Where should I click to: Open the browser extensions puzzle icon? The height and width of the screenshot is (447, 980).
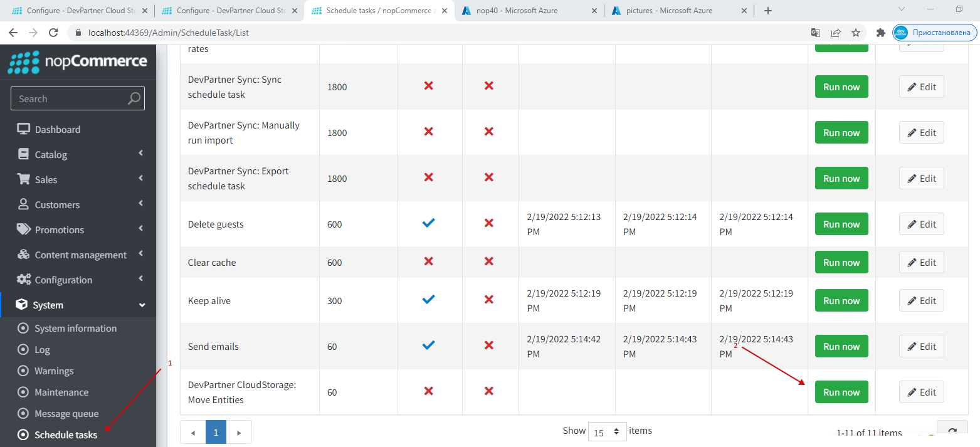click(x=881, y=33)
